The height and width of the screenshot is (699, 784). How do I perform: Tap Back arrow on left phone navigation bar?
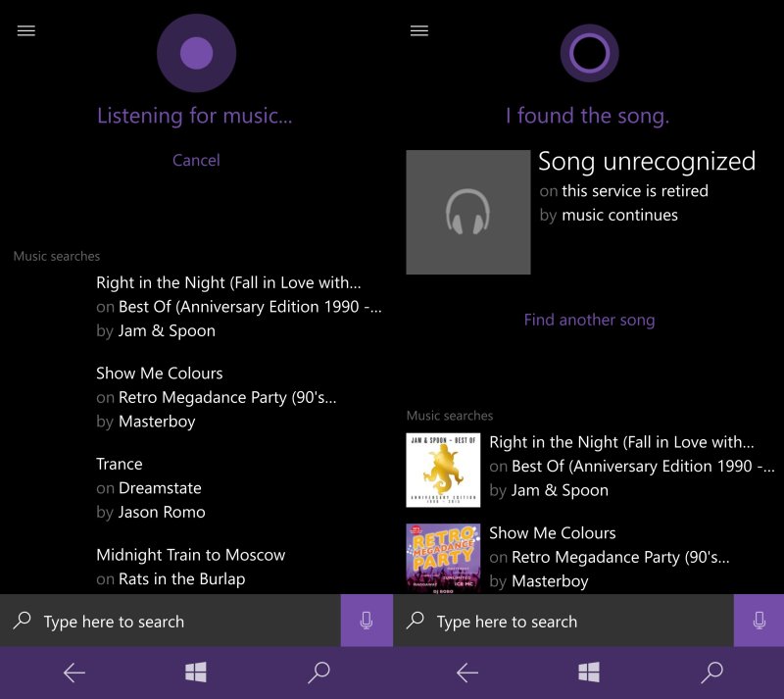[x=74, y=673]
